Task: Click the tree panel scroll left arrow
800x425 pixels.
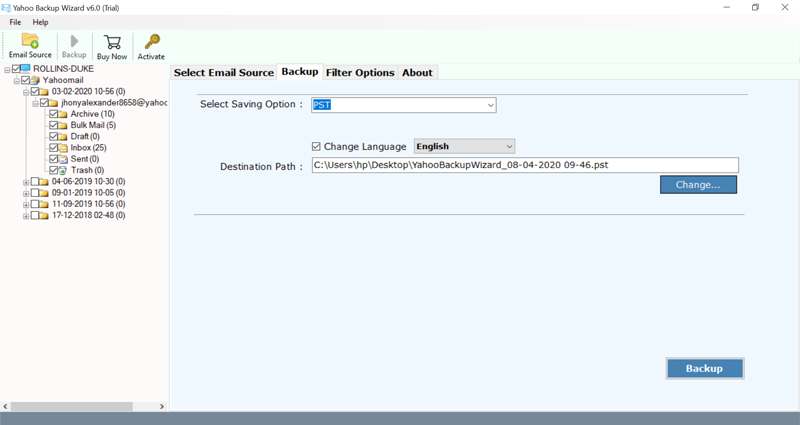Action: (x=6, y=407)
